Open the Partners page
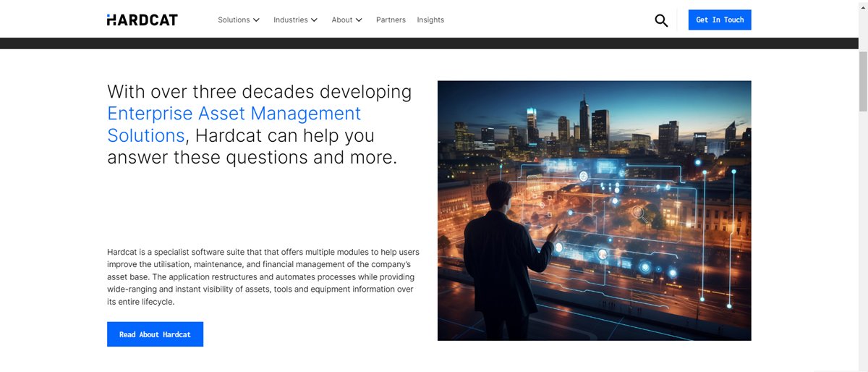Image resolution: width=868 pixels, height=372 pixels. 391,20
